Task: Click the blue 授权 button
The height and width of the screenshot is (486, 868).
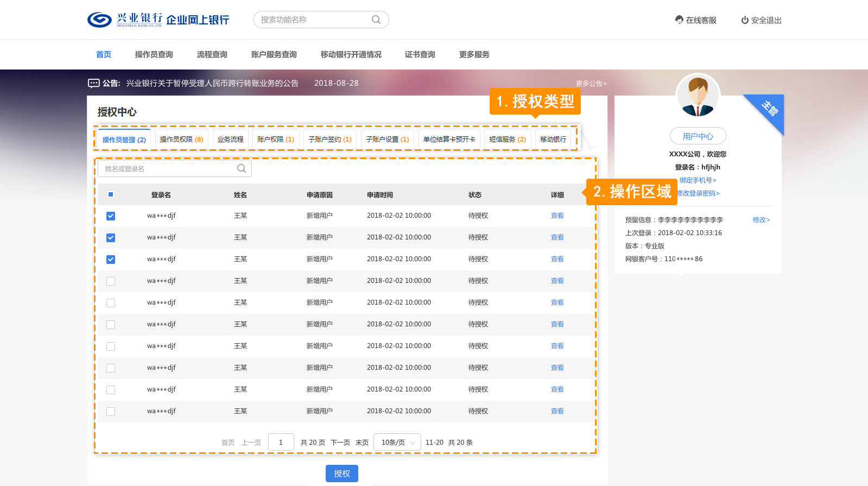Action: 342,474
